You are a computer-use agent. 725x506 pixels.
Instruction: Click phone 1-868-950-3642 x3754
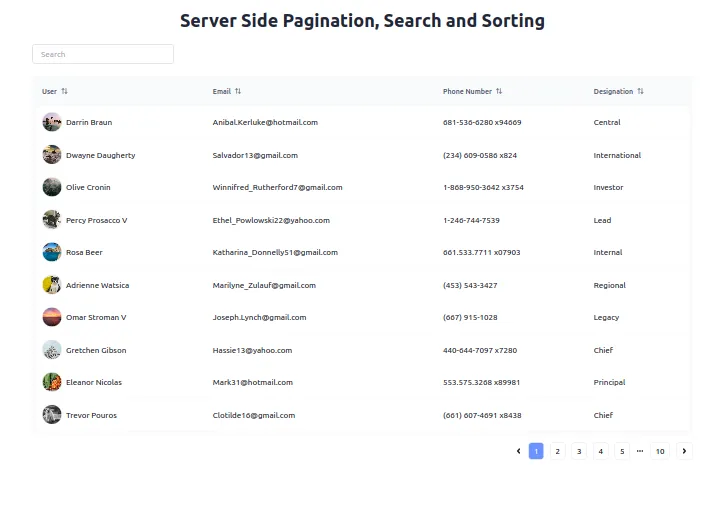(483, 187)
